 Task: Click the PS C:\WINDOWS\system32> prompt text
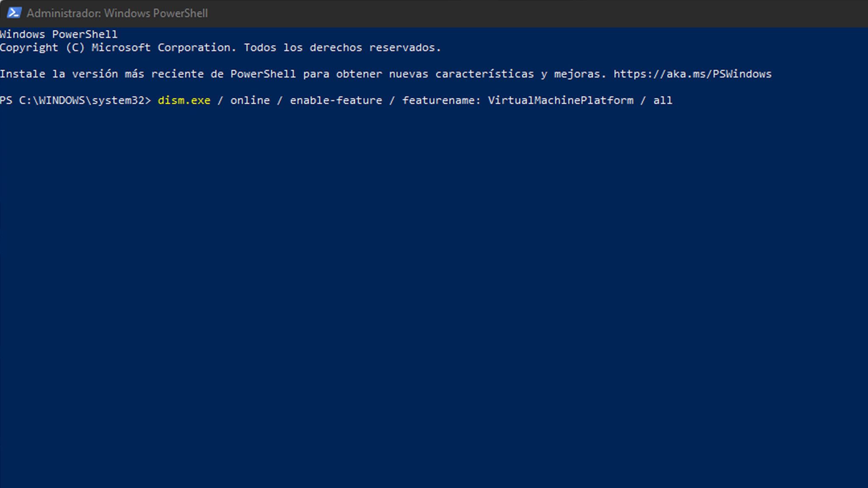pyautogui.click(x=75, y=100)
